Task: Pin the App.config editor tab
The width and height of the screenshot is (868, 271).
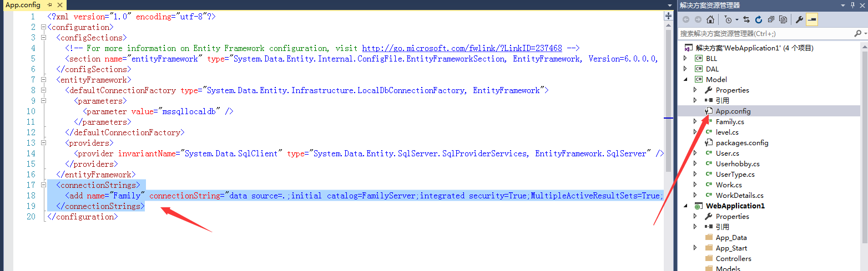Action: click(x=49, y=5)
